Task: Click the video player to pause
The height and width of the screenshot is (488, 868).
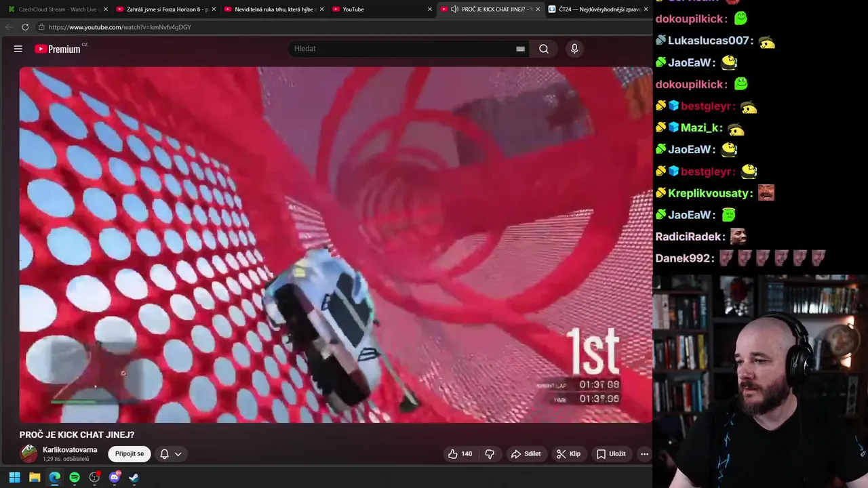Action: click(336, 245)
